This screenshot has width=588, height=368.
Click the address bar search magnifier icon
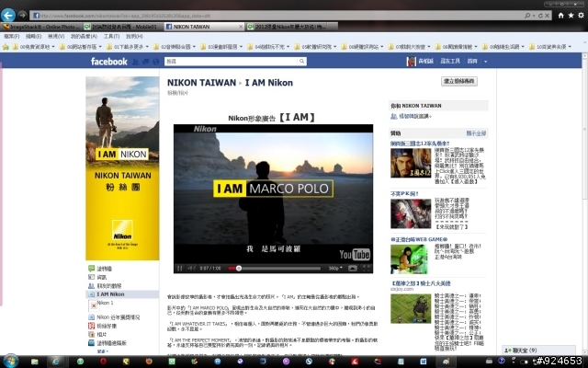click(x=527, y=16)
